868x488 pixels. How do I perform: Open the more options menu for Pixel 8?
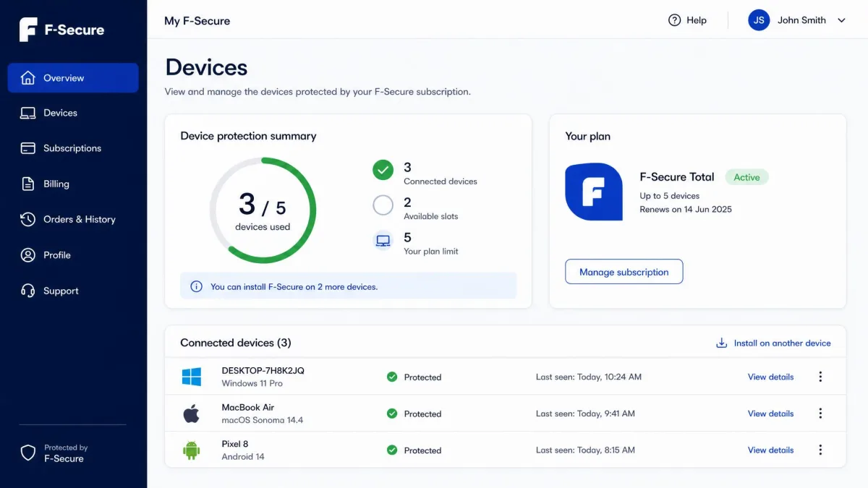click(x=820, y=450)
